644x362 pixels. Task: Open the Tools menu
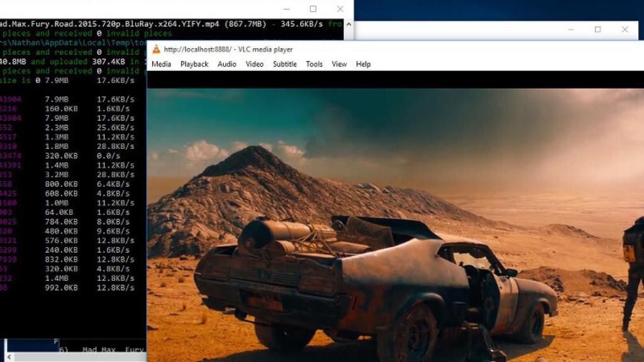[x=314, y=64]
